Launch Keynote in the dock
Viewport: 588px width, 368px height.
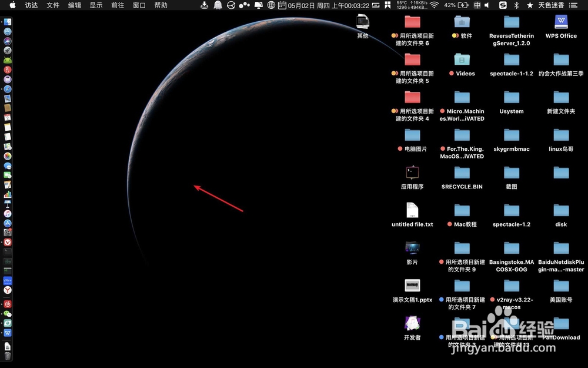point(8,204)
